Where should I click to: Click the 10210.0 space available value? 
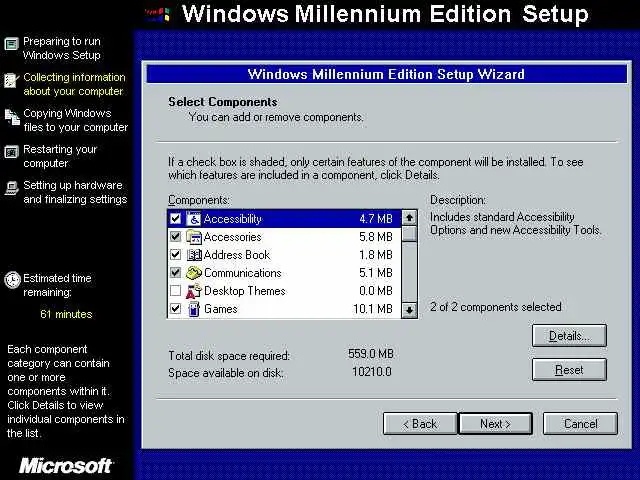[x=371, y=371]
